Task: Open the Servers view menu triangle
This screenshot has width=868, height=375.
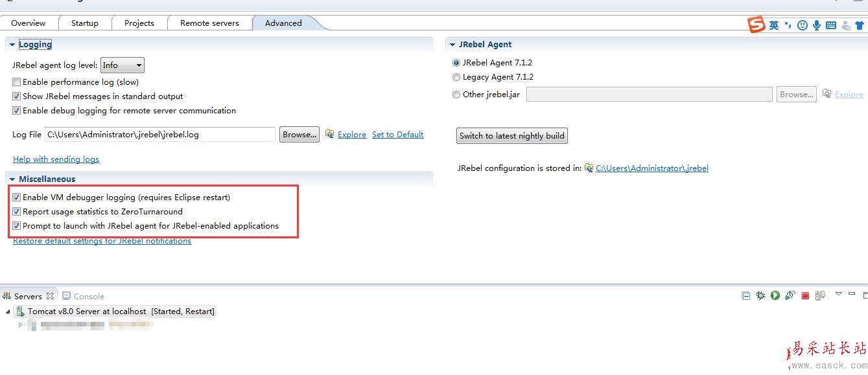Action: point(838,294)
